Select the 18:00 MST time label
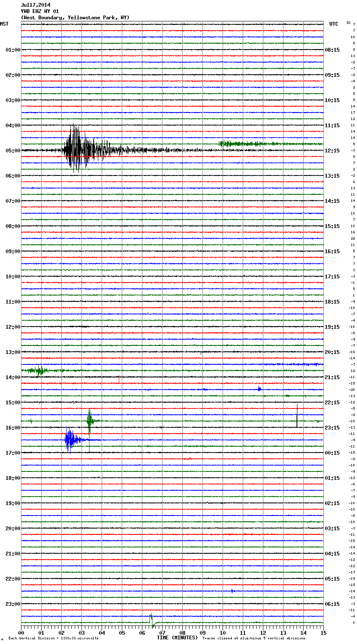The width and height of the screenshot is (357, 644). [13, 478]
